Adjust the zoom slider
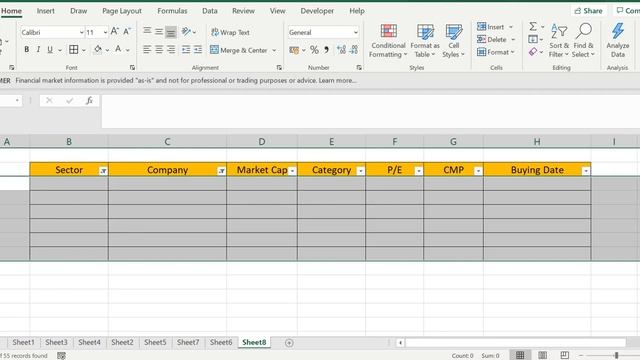Viewport: 640px width, 360px height. pos(617,356)
